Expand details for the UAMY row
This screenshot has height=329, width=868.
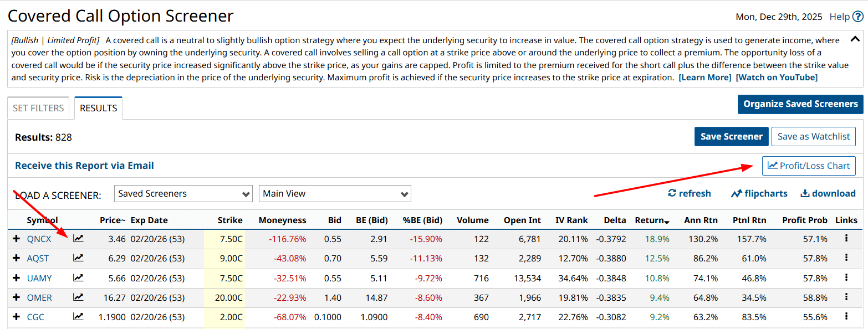click(16, 277)
